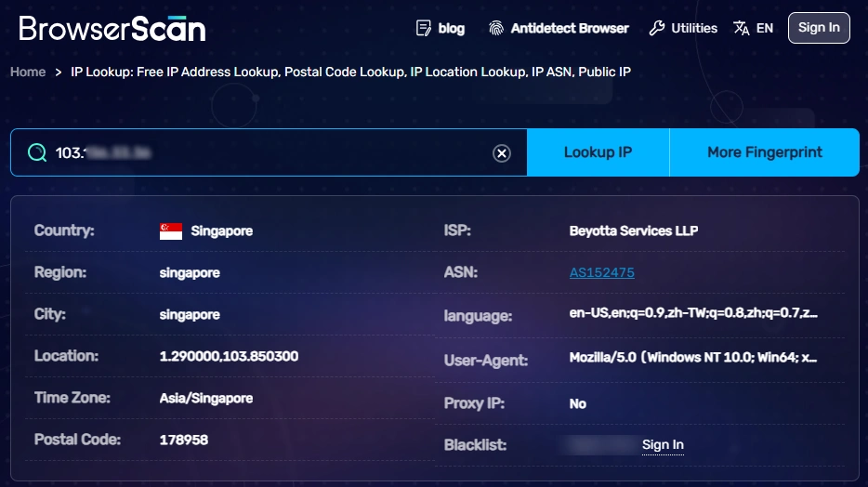Click the Blacklist: label
The image size is (868, 487).
(x=475, y=445)
